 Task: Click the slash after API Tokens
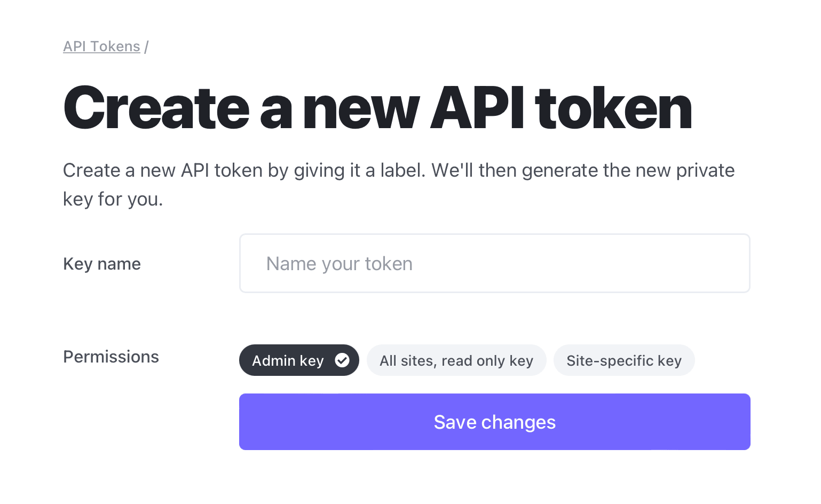146,46
